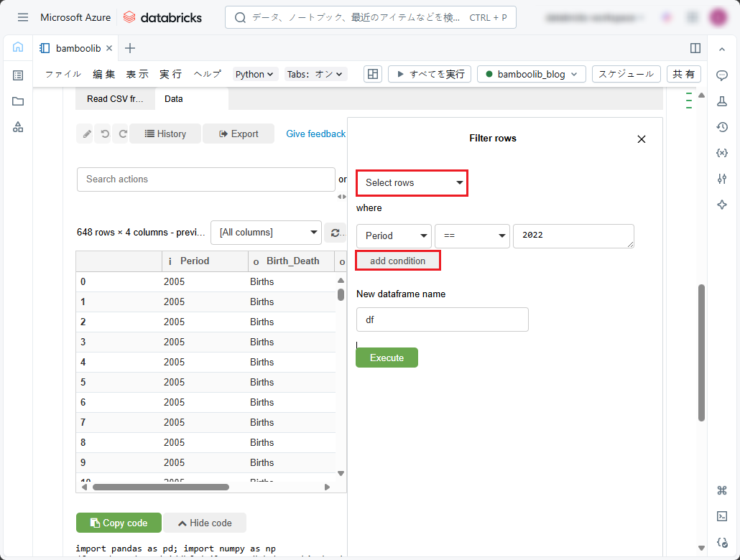Open the Period column dropdown
Image resolution: width=740 pixels, height=560 pixels.
pyautogui.click(x=394, y=236)
